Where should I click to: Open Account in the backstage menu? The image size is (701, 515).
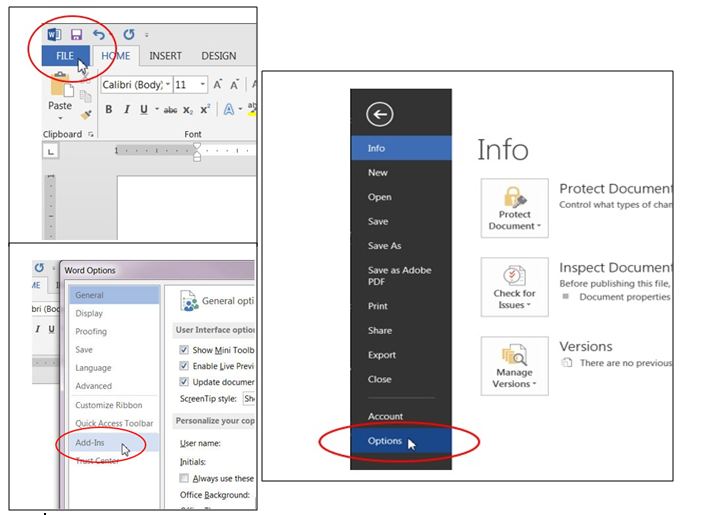tap(401, 416)
